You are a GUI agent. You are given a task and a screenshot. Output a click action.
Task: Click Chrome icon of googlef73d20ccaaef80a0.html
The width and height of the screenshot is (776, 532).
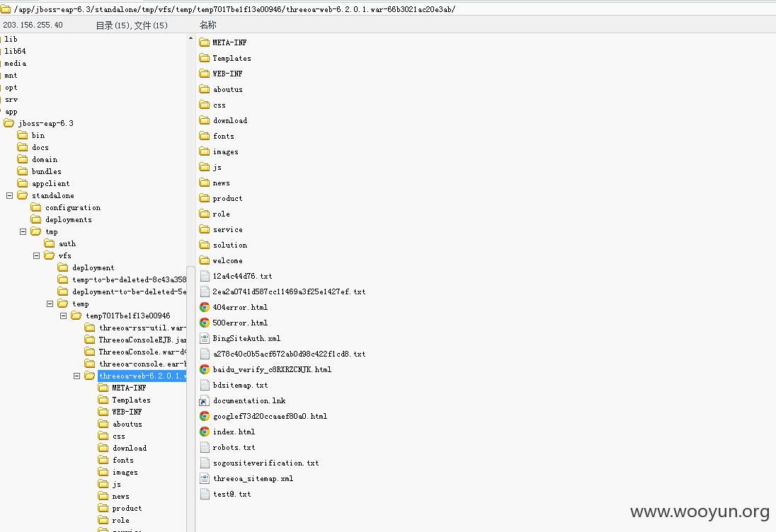click(x=205, y=416)
